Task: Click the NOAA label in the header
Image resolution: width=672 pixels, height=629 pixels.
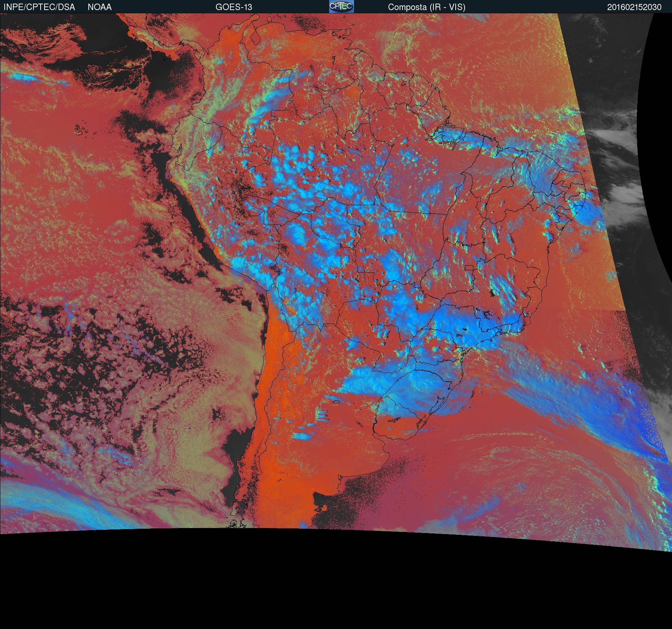Action: [100, 7]
